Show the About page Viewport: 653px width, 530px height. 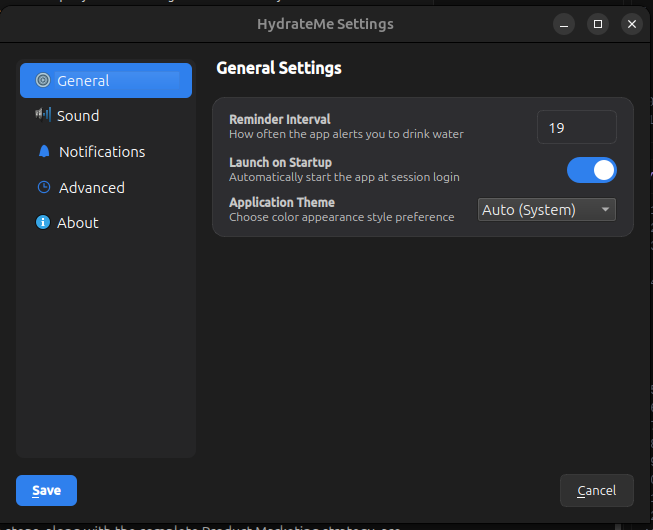106,223
